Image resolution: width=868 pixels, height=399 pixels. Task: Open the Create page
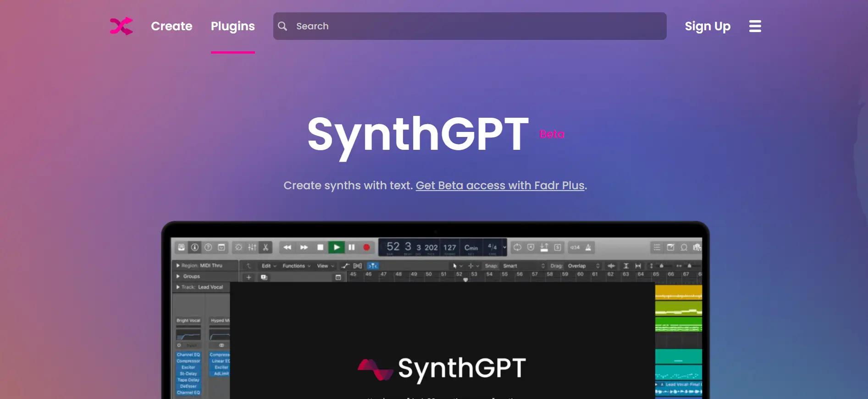[x=171, y=26]
